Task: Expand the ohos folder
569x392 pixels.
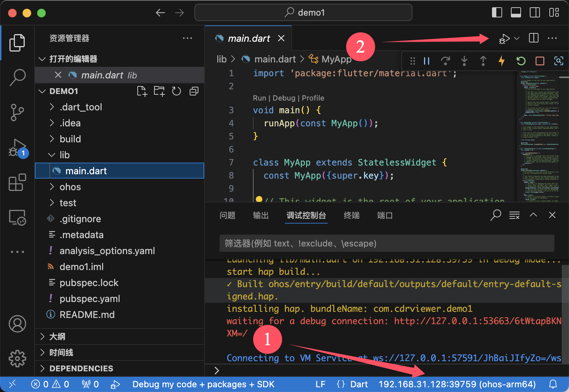Action: click(70, 187)
